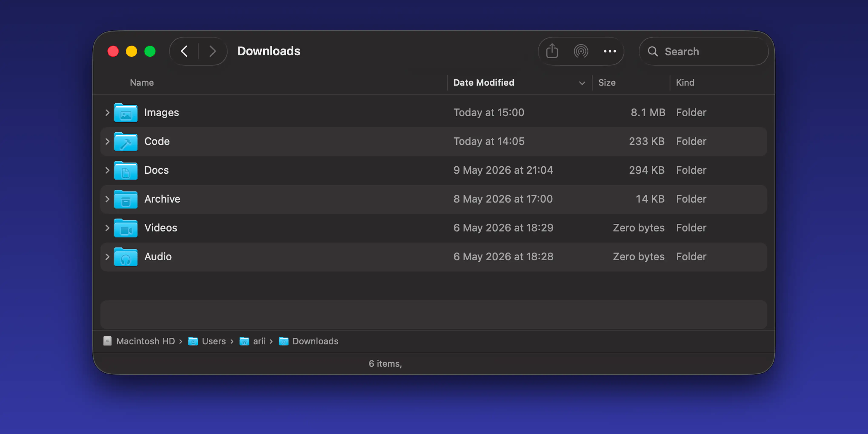
Task: Click the arii home folder icon in path bar
Action: click(x=244, y=341)
